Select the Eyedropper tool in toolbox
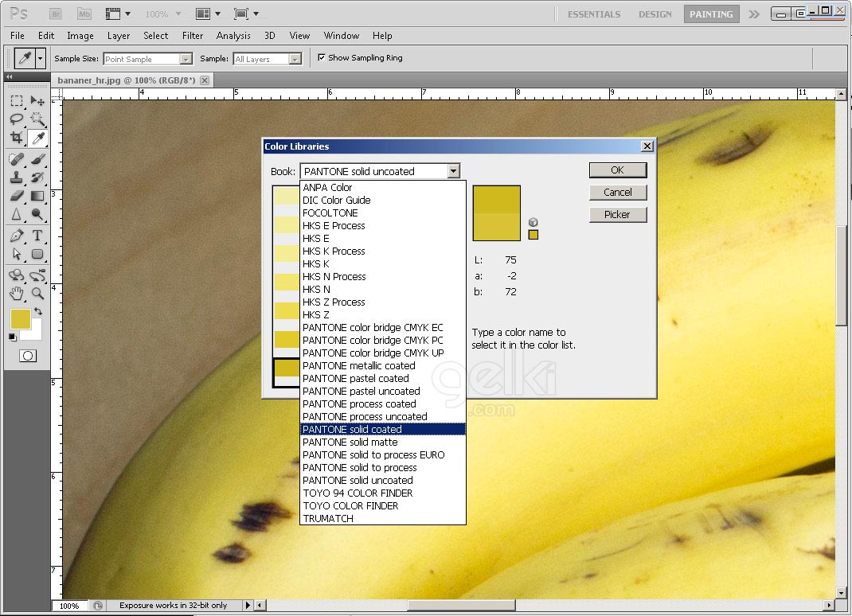 (37, 138)
